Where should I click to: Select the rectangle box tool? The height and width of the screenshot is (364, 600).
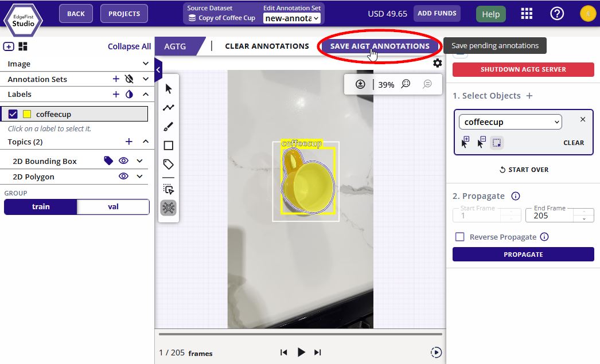click(169, 145)
